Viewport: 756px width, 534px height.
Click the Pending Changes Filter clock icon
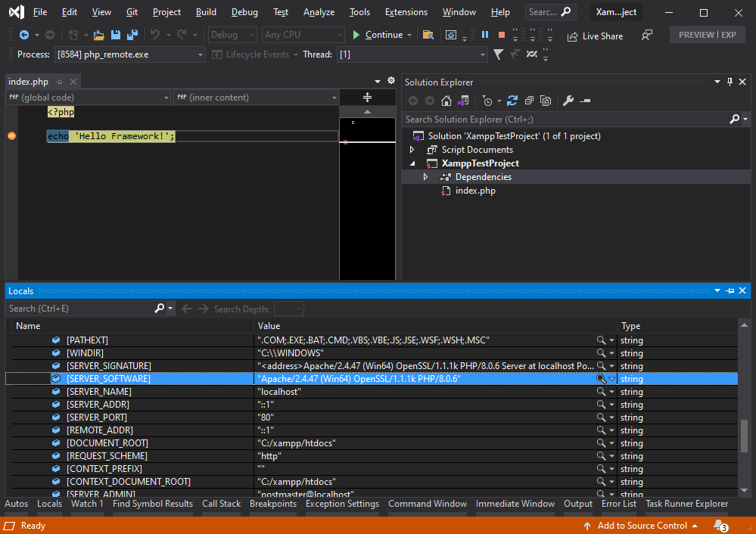487,101
